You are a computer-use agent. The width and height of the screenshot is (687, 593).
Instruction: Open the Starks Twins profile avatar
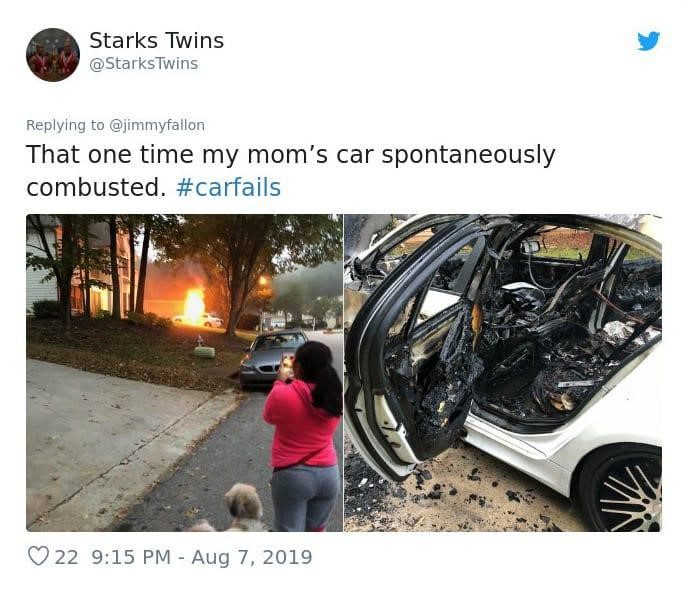point(53,55)
